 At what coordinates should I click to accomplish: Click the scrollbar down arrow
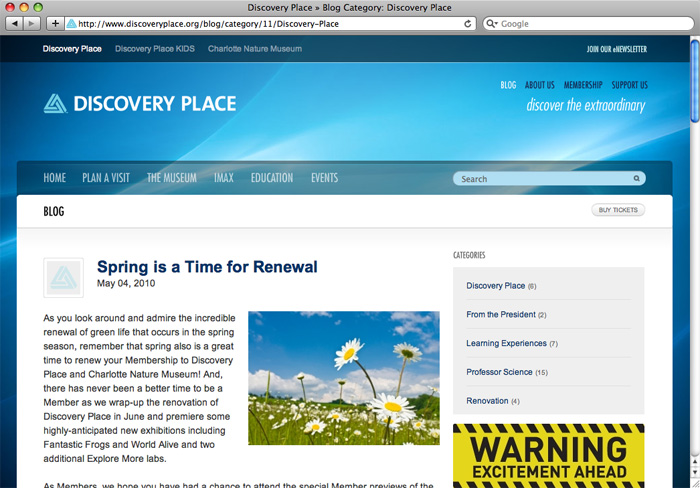tap(695, 472)
